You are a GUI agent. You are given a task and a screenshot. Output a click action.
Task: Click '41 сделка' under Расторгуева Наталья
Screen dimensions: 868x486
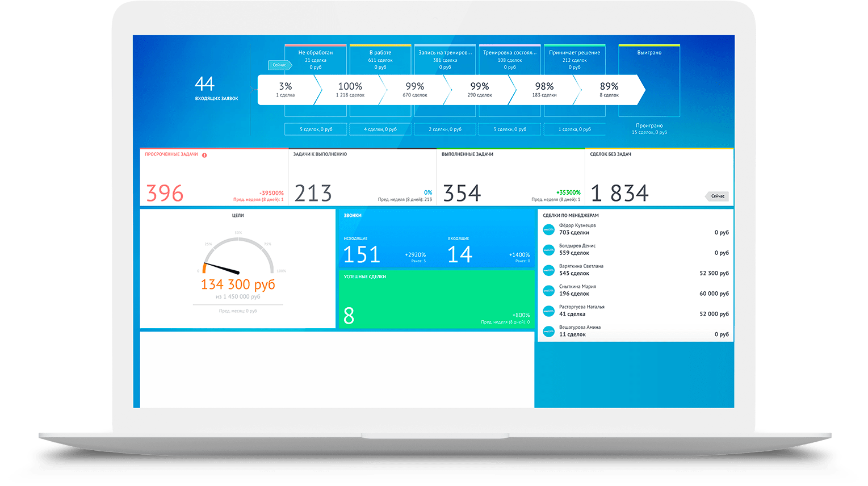pos(572,315)
